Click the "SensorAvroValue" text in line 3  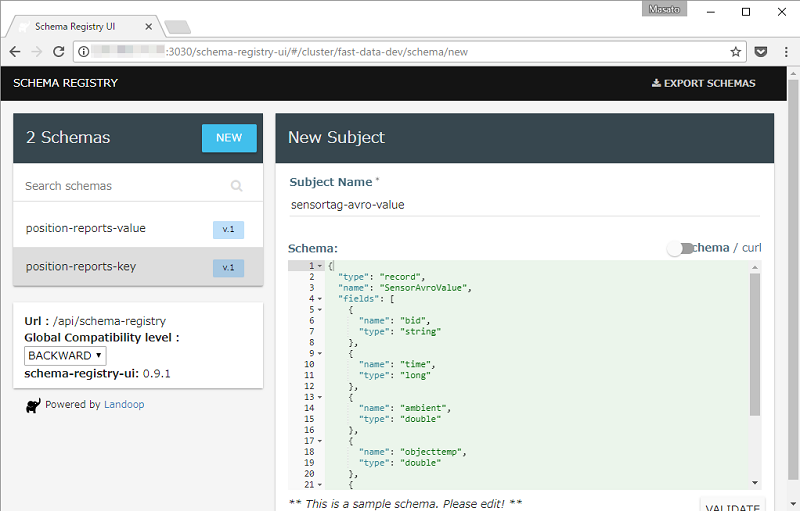click(x=423, y=288)
